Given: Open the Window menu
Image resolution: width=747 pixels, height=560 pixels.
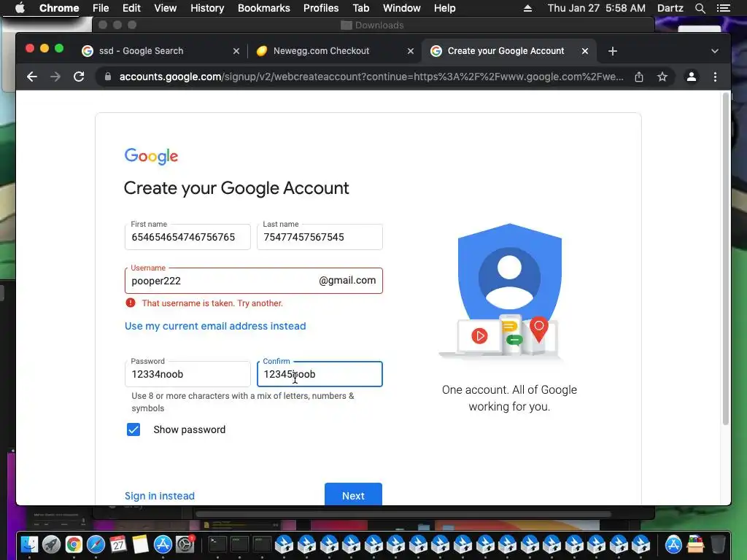Looking at the screenshot, I should click(402, 8).
